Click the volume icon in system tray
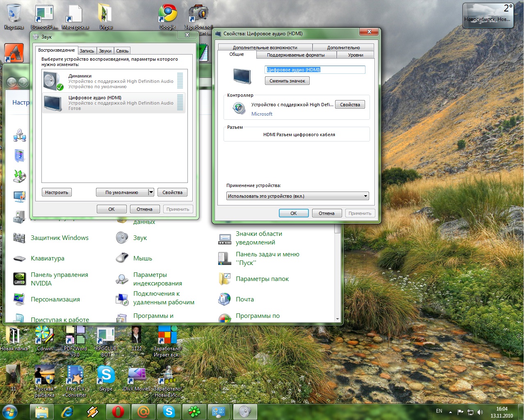The height and width of the screenshot is (420, 525). click(480, 412)
